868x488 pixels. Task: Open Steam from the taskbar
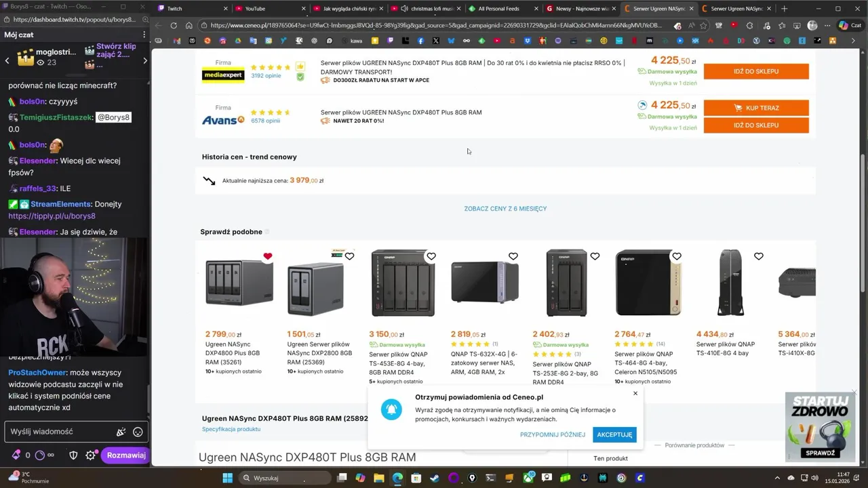tap(435, 478)
